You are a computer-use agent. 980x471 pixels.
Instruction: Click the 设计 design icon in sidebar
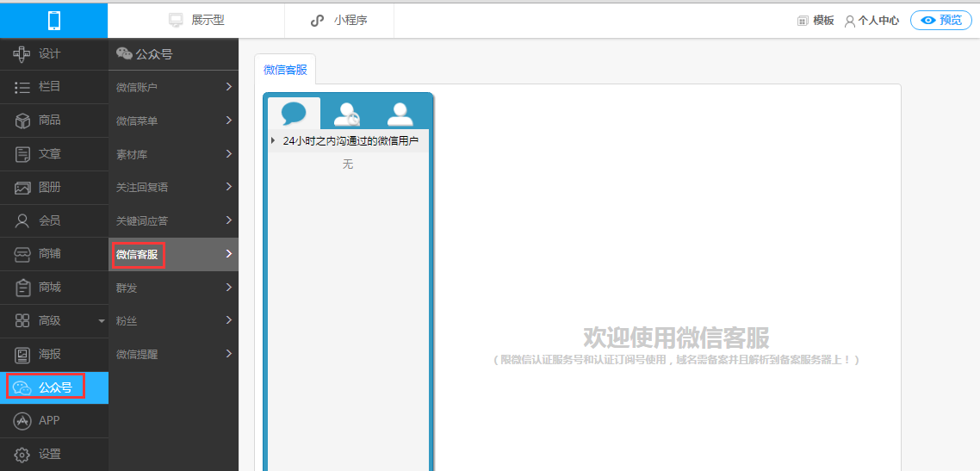click(22, 54)
